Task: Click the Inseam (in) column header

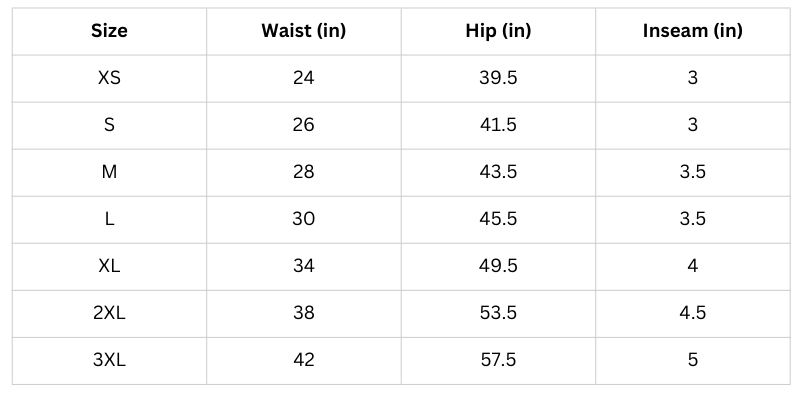Action: point(693,31)
